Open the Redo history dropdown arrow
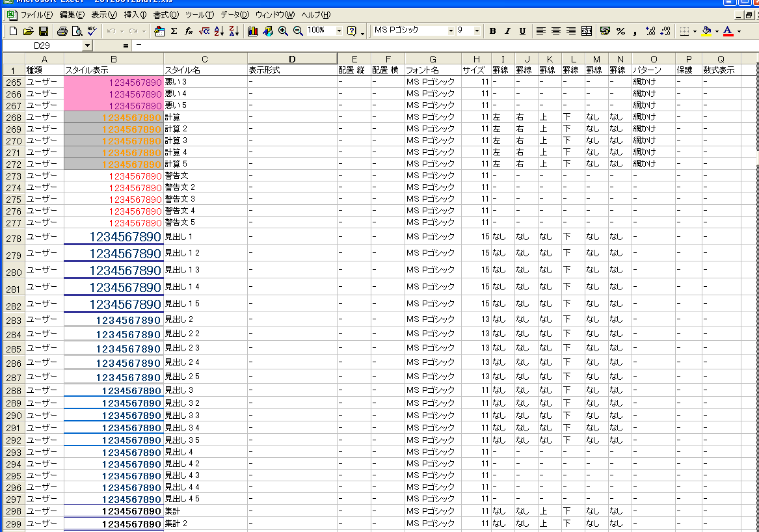This screenshot has width=759, height=532. click(144, 31)
